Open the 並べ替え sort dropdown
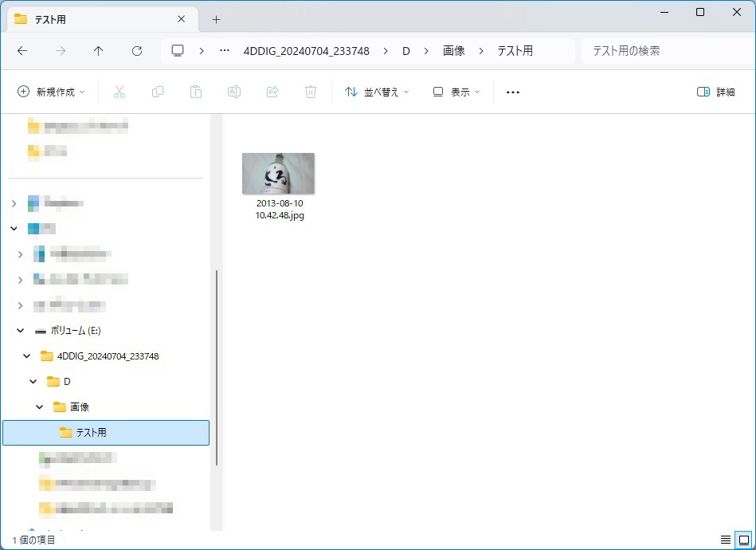The image size is (756, 550). pos(377,92)
